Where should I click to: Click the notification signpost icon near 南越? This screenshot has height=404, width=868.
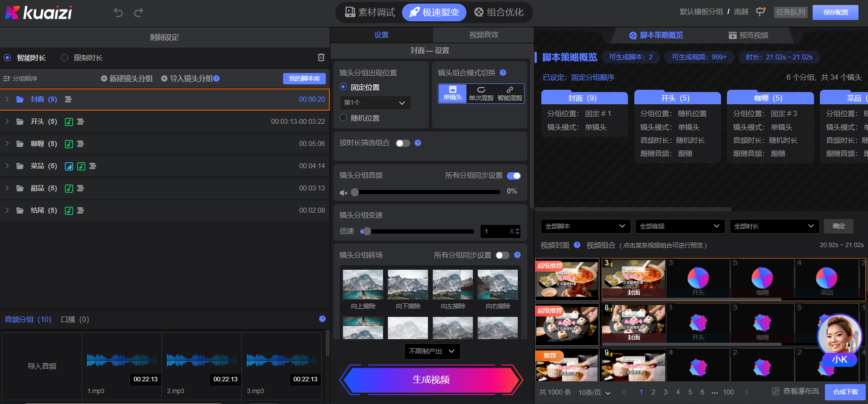pos(760,12)
